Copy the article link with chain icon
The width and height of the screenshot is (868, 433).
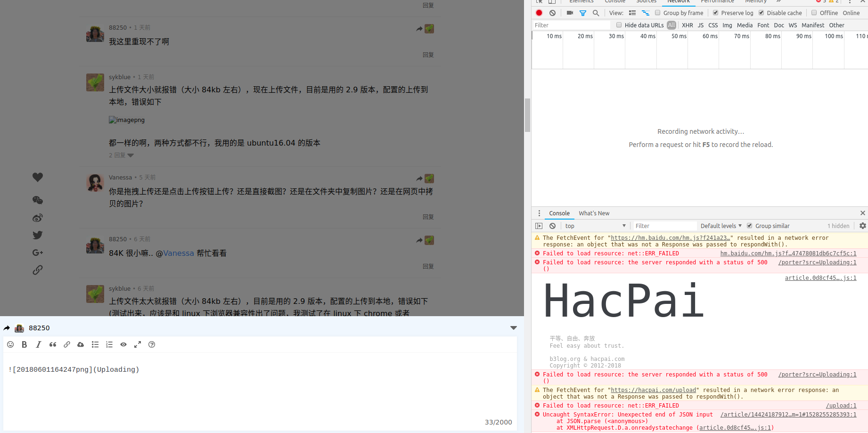[x=38, y=270]
